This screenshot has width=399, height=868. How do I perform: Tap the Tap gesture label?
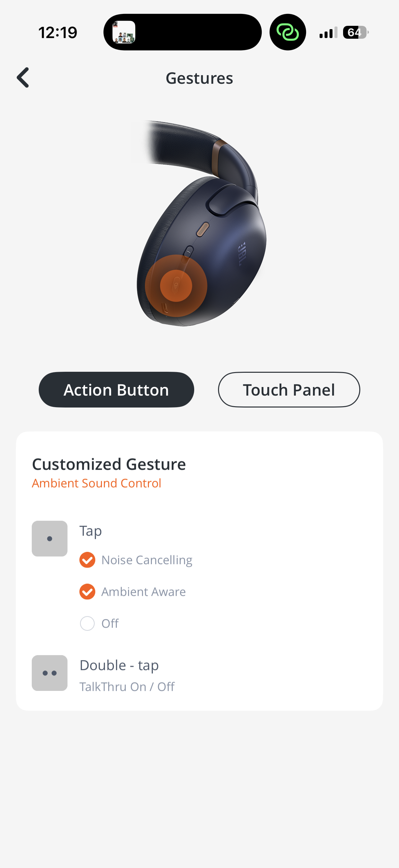(x=91, y=531)
